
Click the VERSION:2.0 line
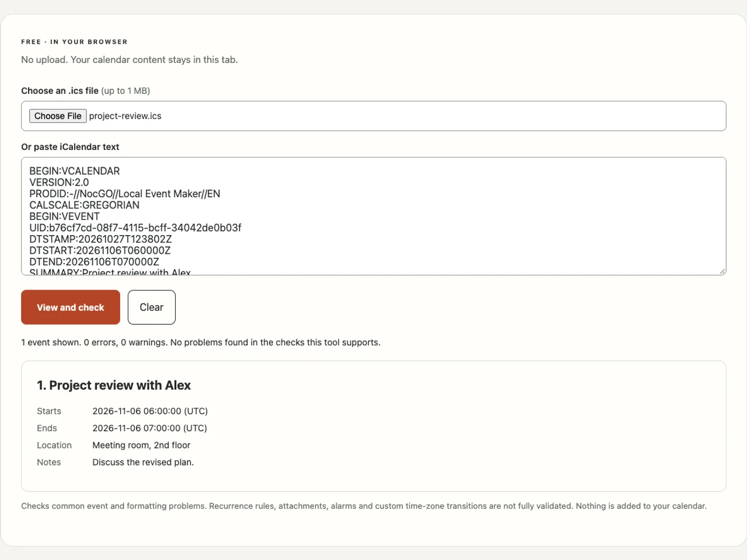pyautogui.click(x=59, y=183)
